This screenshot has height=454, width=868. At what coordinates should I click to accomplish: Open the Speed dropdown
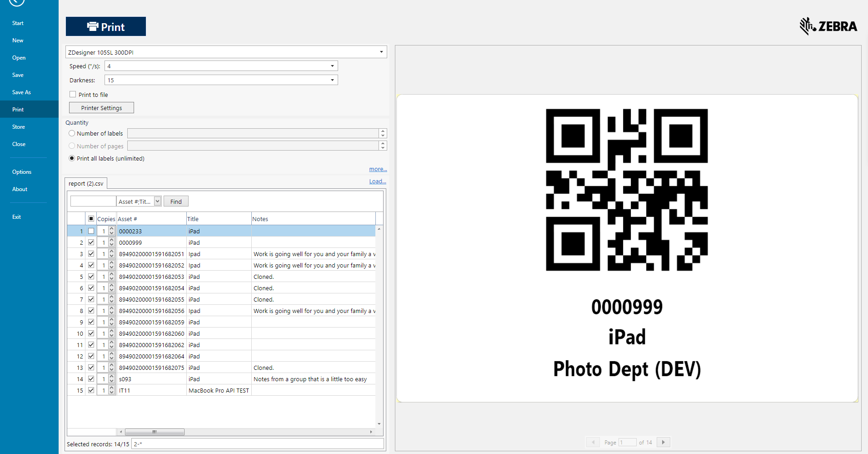click(x=332, y=66)
